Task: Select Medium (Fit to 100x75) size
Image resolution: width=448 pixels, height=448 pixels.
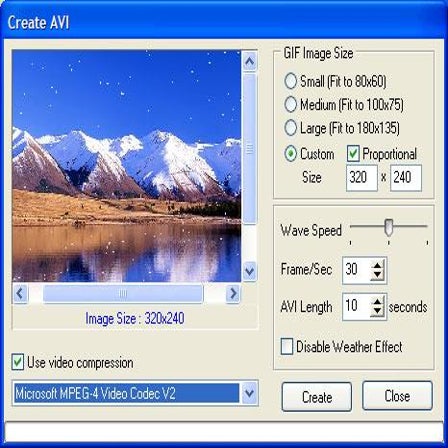Action: 290,104
